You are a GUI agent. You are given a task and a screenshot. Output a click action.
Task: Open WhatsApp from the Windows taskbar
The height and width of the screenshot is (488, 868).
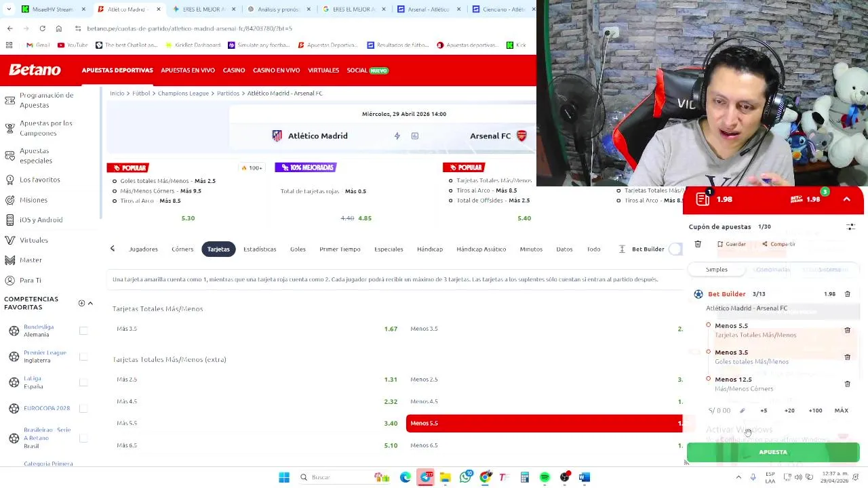pyautogui.click(x=465, y=478)
